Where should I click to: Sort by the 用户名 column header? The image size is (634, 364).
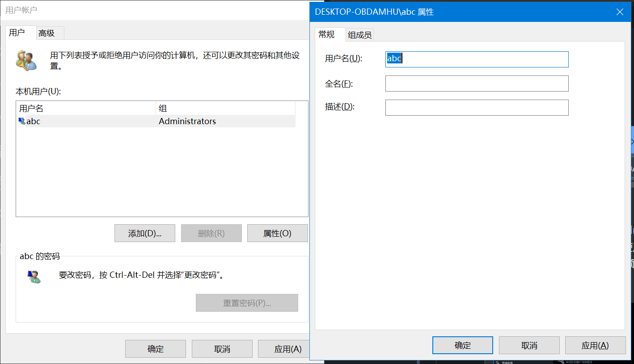pyautogui.click(x=86, y=108)
